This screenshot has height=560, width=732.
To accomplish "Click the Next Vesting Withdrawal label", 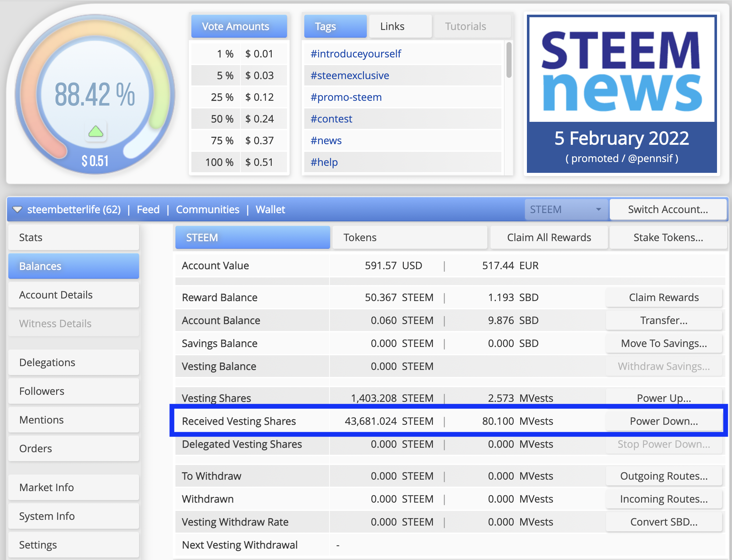I will (x=240, y=545).
